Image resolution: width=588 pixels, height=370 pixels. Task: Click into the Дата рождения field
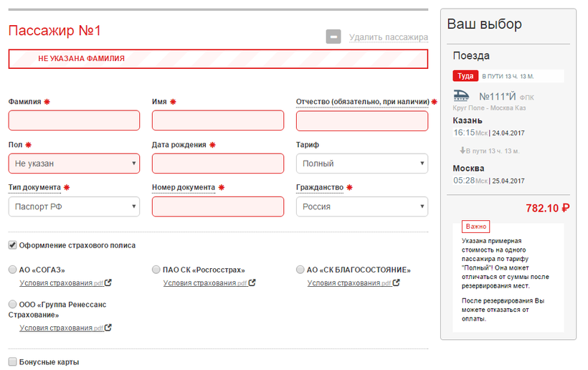(x=218, y=163)
